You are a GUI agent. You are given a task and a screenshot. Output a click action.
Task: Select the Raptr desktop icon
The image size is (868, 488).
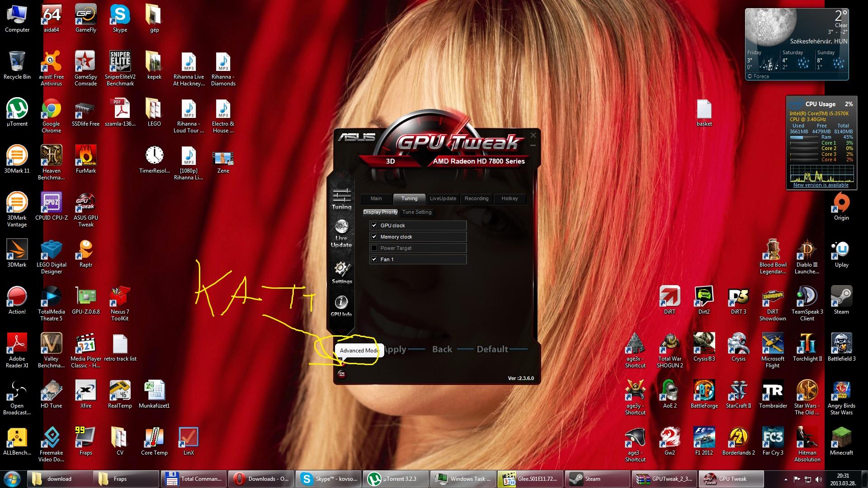[86, 254]
